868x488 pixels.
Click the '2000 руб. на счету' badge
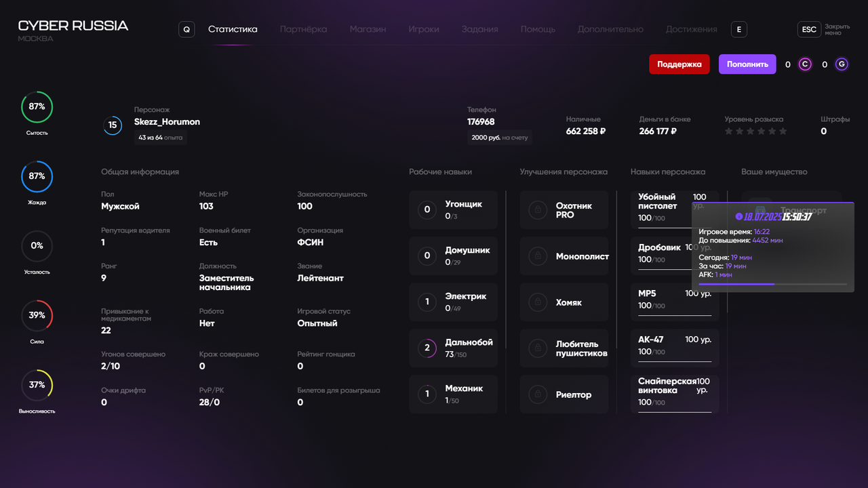(x=500, y=138)
